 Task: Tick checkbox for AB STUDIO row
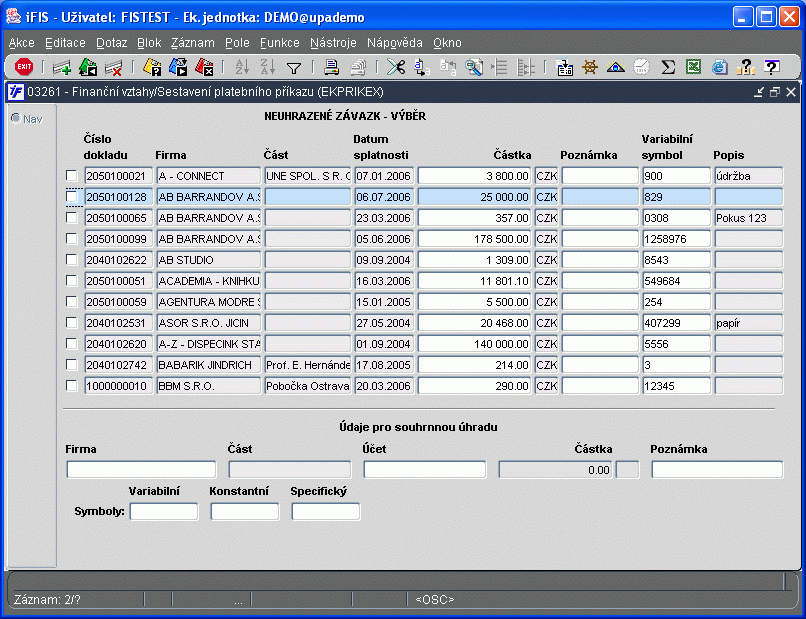(71, 260)
